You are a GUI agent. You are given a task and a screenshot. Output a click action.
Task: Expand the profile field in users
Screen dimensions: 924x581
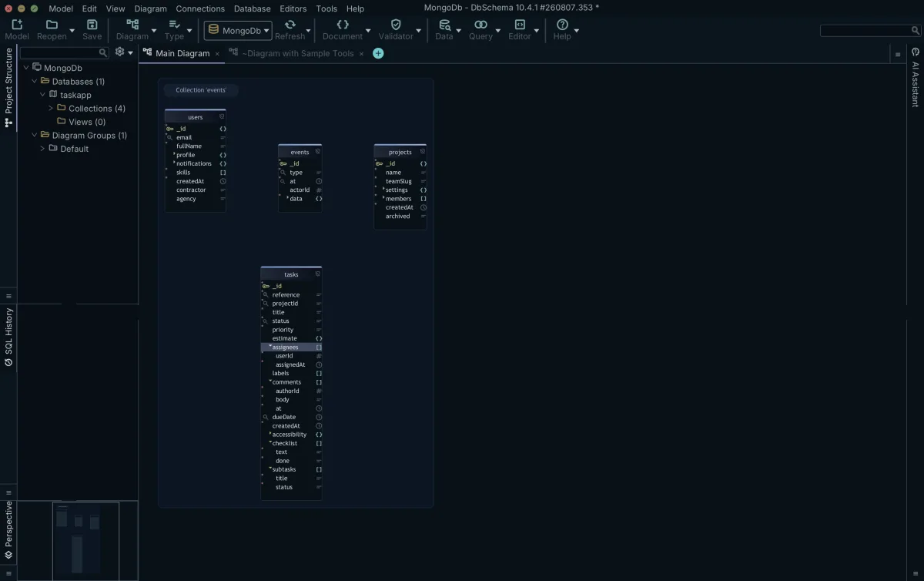174,154
